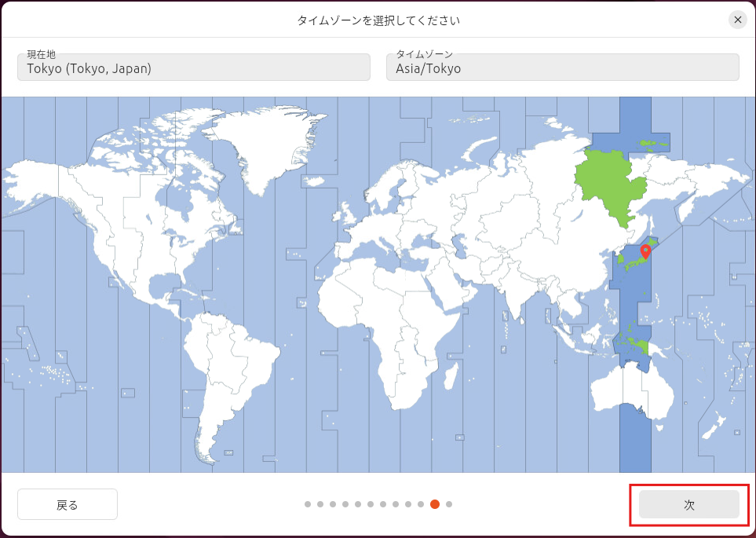Click the 現在地 location field showing Tokyo

(194, 67)
